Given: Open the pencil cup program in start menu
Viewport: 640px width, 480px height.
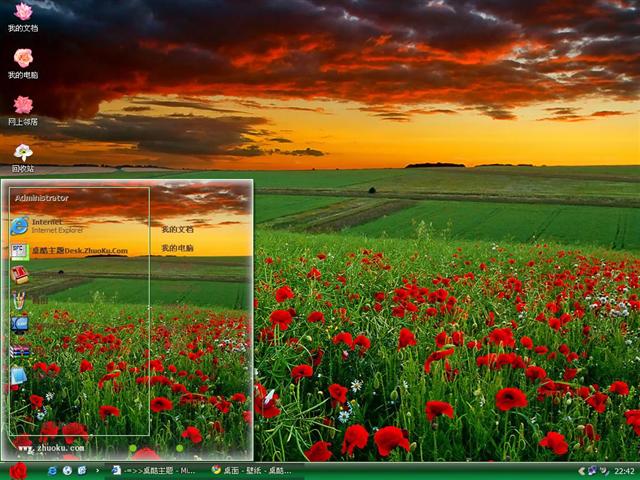Looking at the screenshot, I should [19, 300].
